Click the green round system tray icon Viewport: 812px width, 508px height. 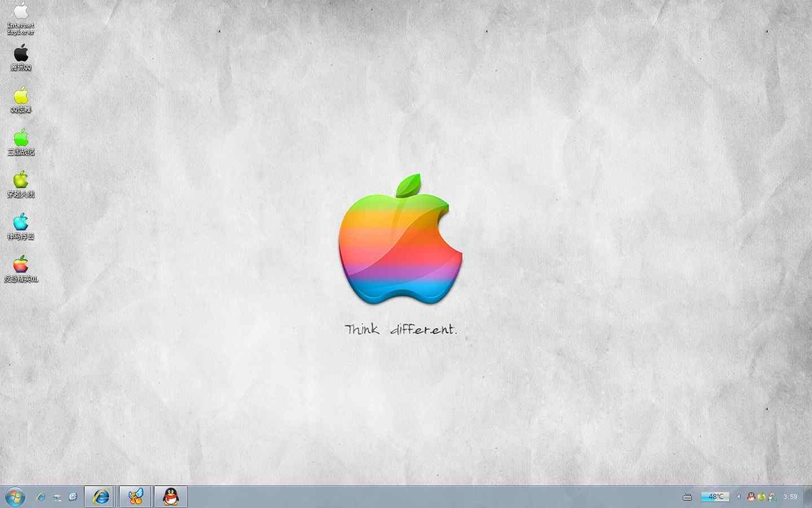pos(761,497)
